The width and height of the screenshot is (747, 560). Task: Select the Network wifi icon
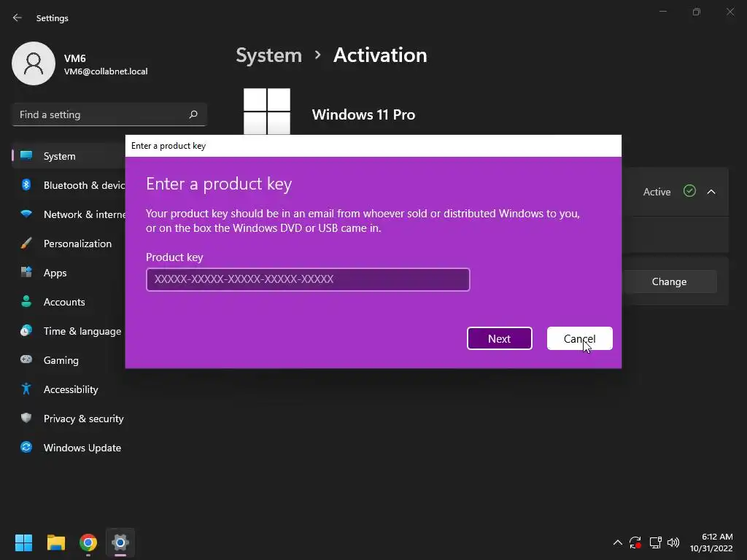(x=26, y=214)
